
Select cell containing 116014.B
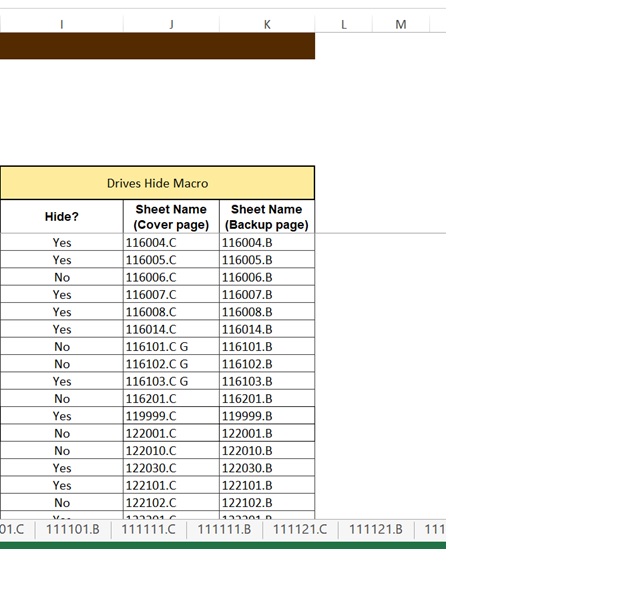click(267, 329)
